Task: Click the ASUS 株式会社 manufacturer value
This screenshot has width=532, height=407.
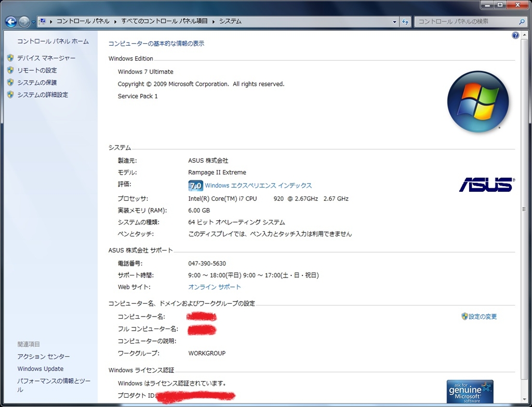Action: (208, 161)
